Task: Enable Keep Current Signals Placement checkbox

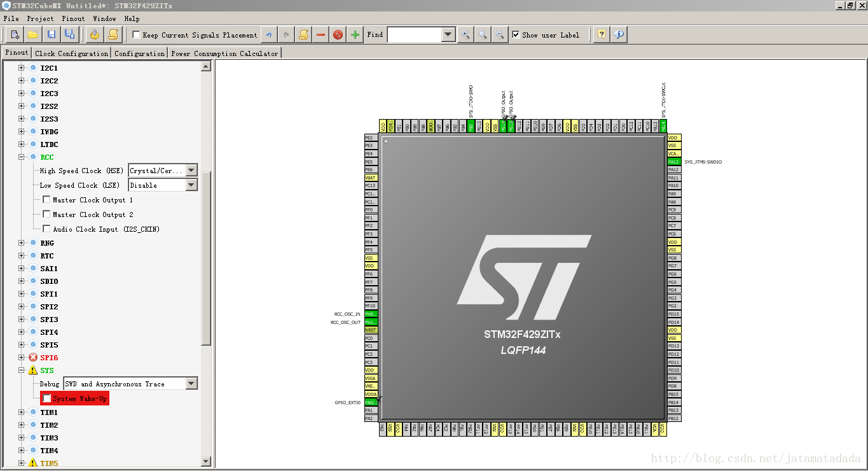Action: pyautogui.click(x=136, y=35)
